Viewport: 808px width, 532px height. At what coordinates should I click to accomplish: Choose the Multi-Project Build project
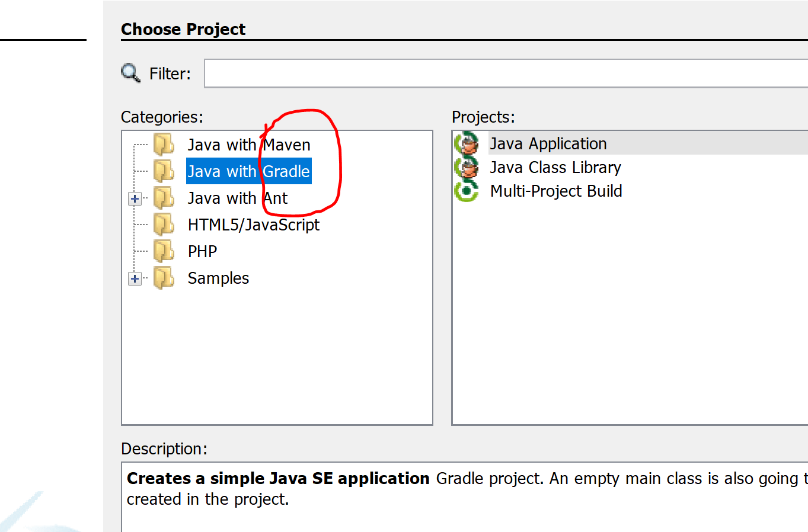pyautogui.click(x=555, y=190)
